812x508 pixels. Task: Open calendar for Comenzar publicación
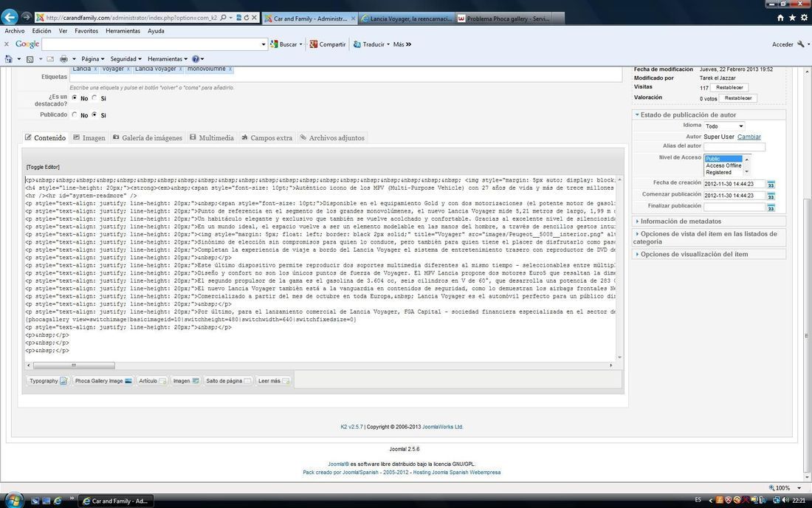point(771,196)
